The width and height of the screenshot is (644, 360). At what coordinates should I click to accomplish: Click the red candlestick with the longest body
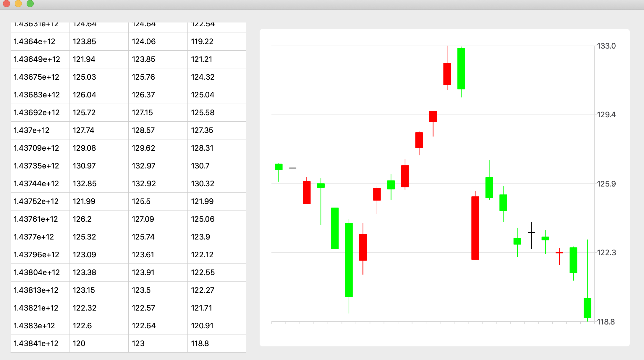475,228
